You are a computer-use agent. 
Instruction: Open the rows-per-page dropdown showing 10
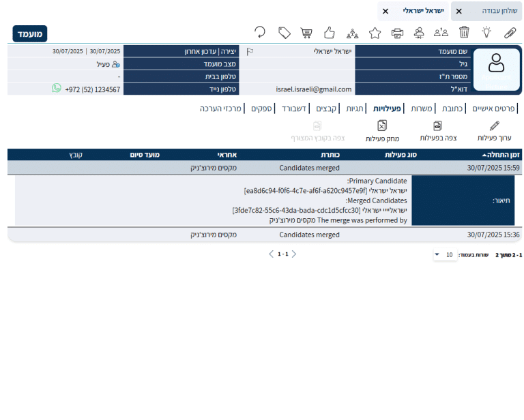[446, 255]
